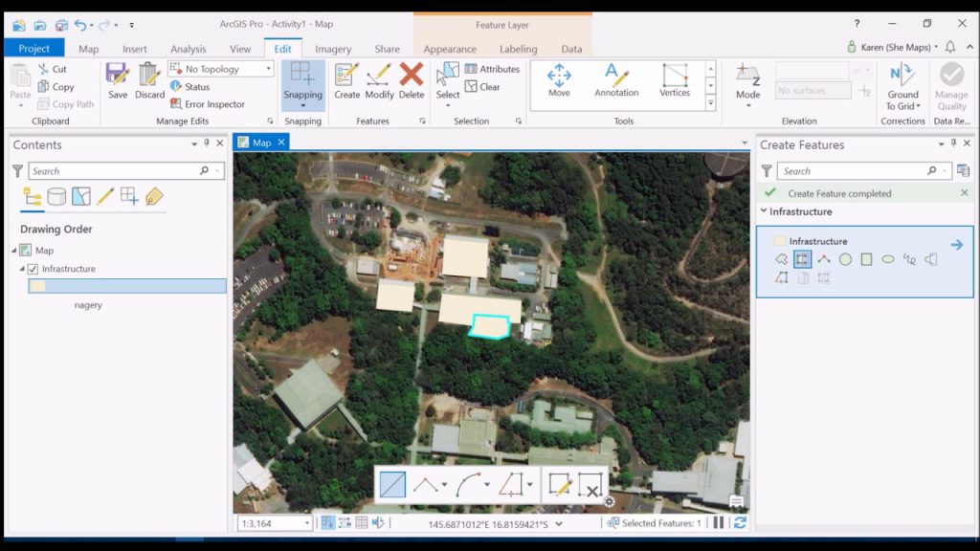
Task: Select the Arc Segment tool on construction toolbar
Action: click(x=468, y=485)
